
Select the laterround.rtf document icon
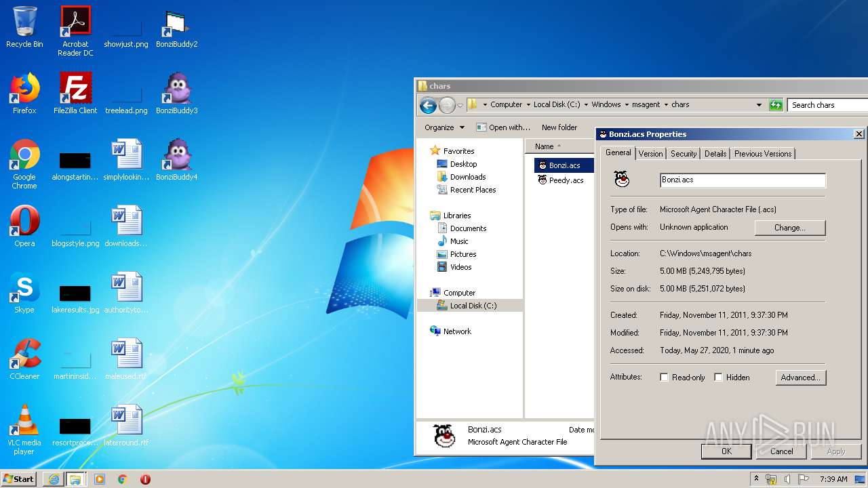coord(126,425)
